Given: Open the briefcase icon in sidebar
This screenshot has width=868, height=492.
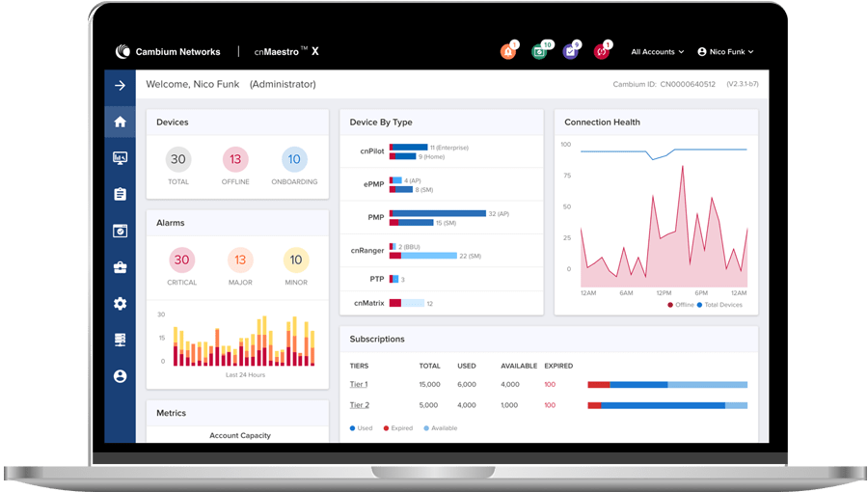Looking at the screenshot, I should [x=120, y=267].
